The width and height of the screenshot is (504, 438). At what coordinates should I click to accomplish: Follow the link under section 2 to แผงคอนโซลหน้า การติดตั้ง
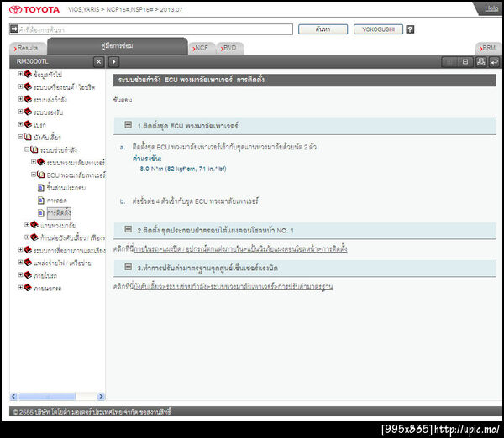point(240,249)
